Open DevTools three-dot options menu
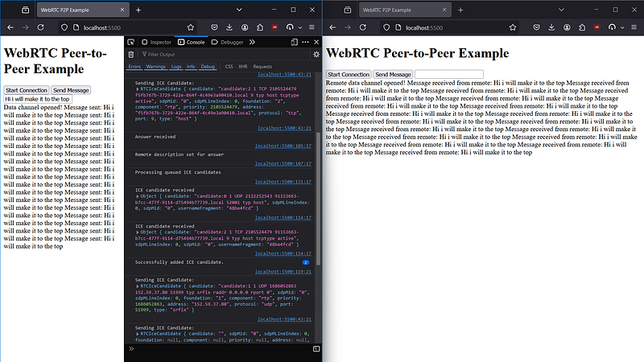 305,42
